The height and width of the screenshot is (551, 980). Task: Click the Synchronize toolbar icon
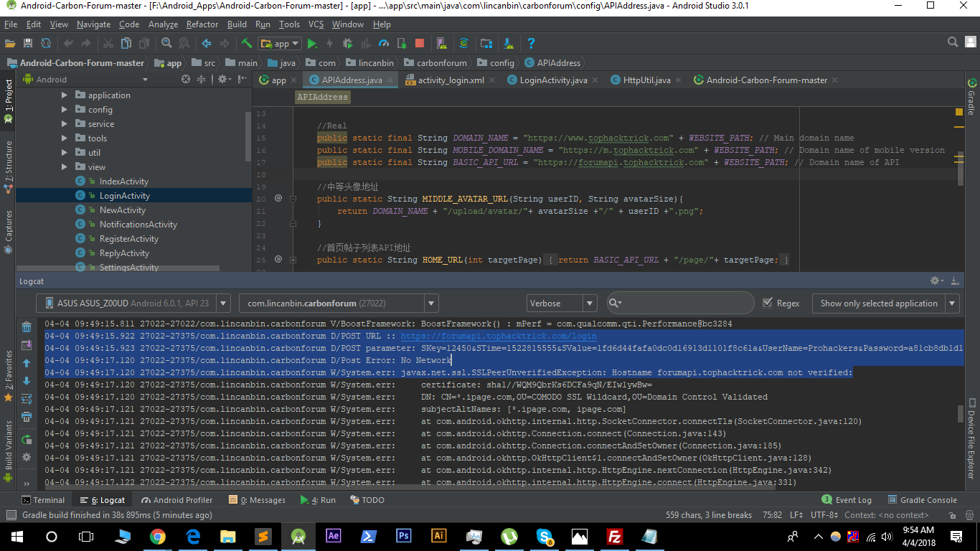point(46,44)
